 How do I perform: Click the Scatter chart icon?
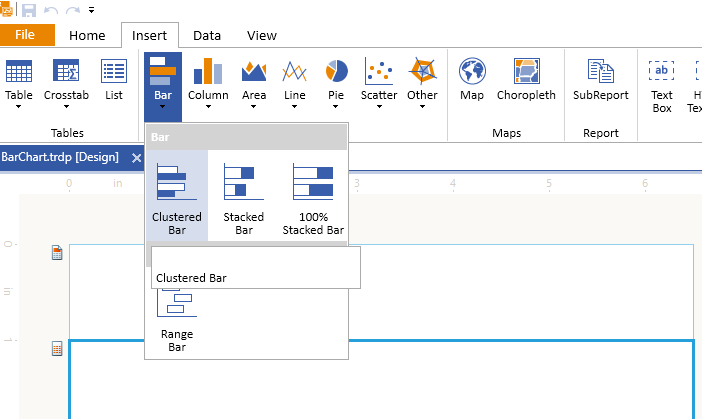click(379, 71)
